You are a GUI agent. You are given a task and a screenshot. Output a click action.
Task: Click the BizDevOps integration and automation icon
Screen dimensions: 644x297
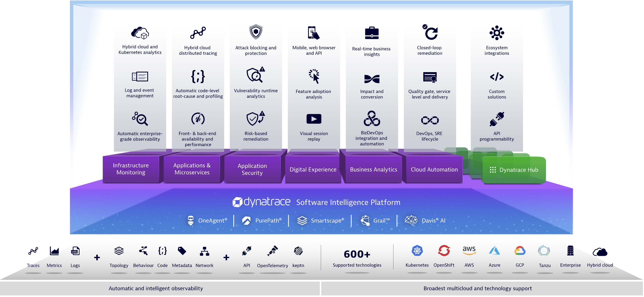[x=372, y=118]
